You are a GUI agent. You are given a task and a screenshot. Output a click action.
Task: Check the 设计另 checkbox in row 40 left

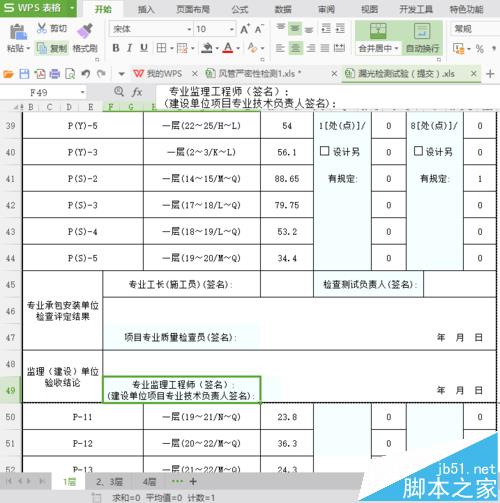point(324,151)
